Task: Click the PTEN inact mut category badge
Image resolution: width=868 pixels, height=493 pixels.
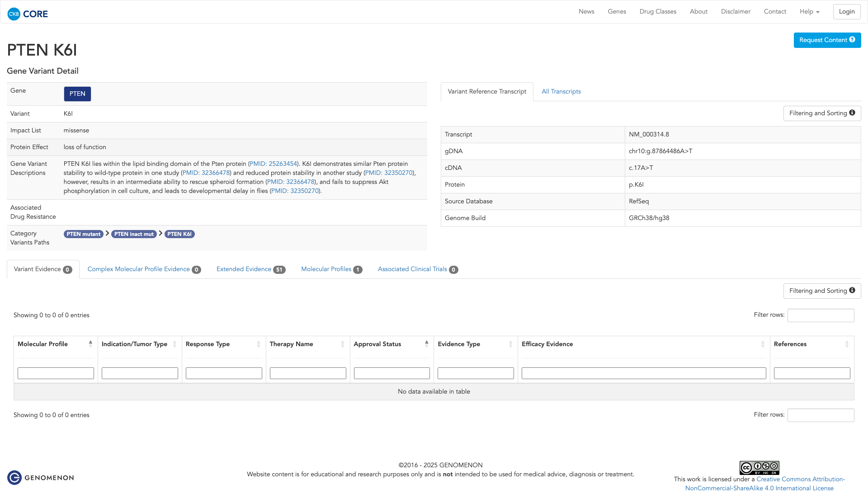Action: 134,234
